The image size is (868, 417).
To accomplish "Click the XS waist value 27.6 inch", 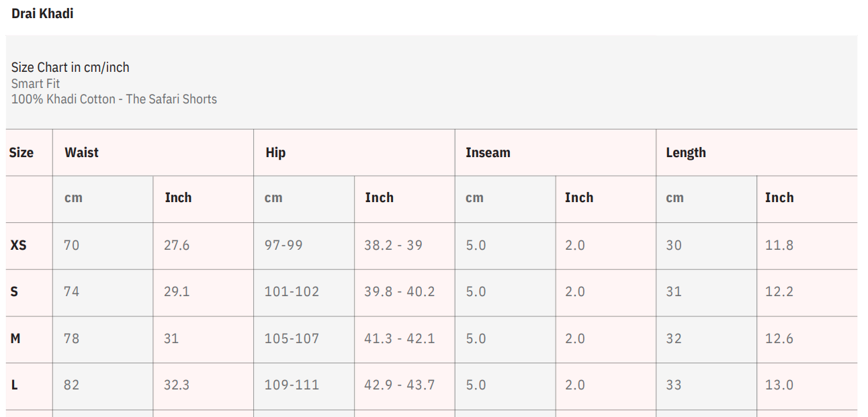I will point(177,245).
